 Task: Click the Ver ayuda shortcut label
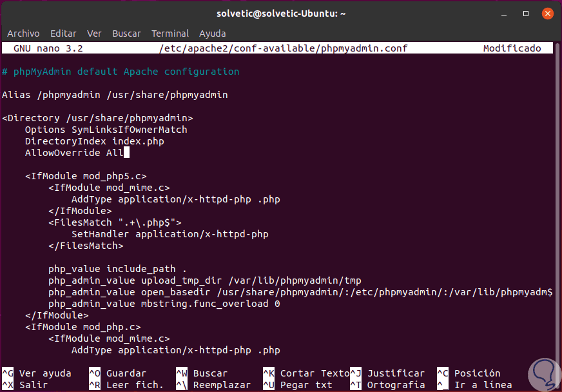click(x=45, y=373)
